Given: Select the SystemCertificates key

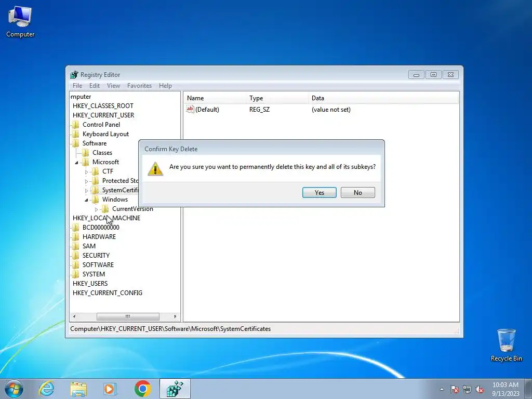Looking at the screenshot, I should coord(120,190).
